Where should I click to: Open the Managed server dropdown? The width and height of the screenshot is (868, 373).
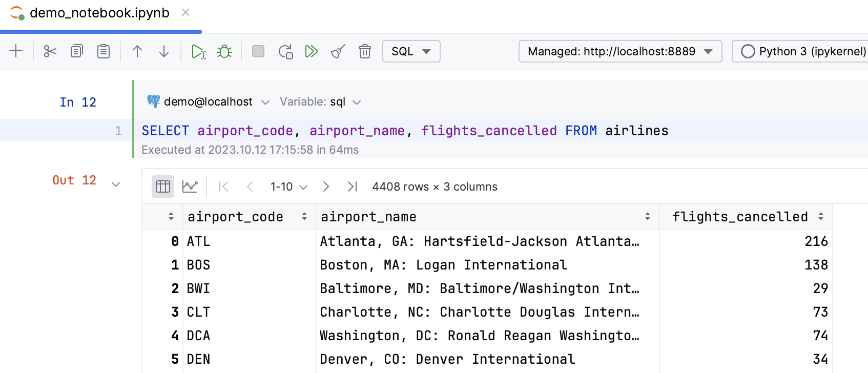[621, 51]
